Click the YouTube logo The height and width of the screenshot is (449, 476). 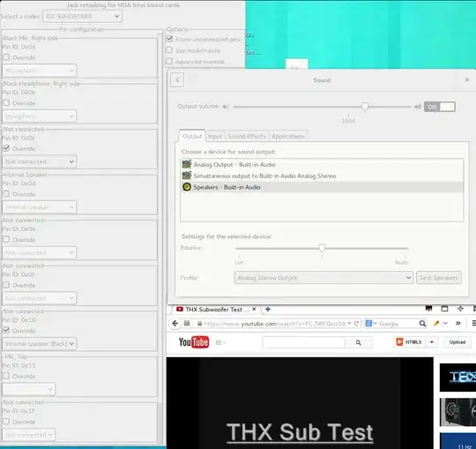194,342
